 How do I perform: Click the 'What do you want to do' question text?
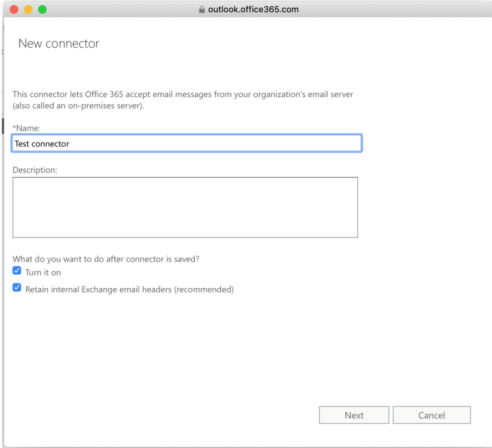[x=106, y=259]
